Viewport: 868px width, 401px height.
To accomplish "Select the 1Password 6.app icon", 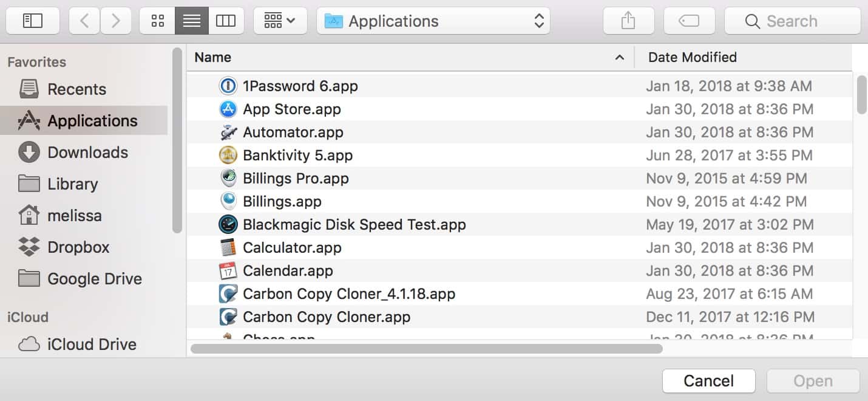I will click(228, 86).
